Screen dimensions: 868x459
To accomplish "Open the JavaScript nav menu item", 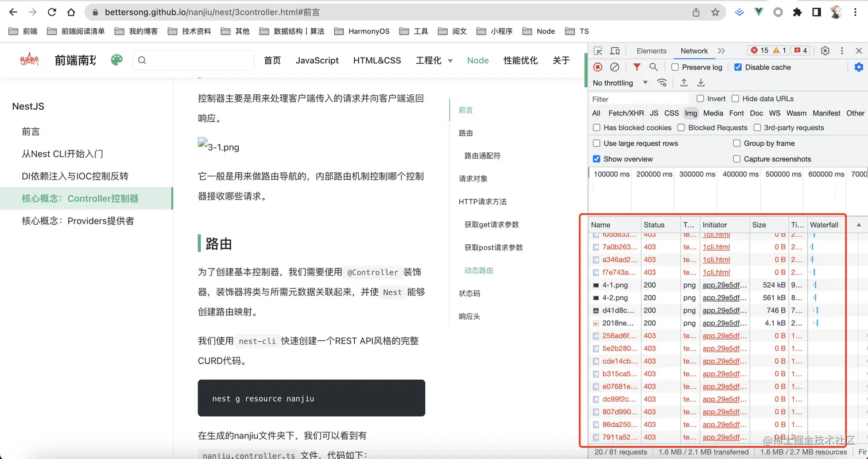I will (x=317, y=60).
